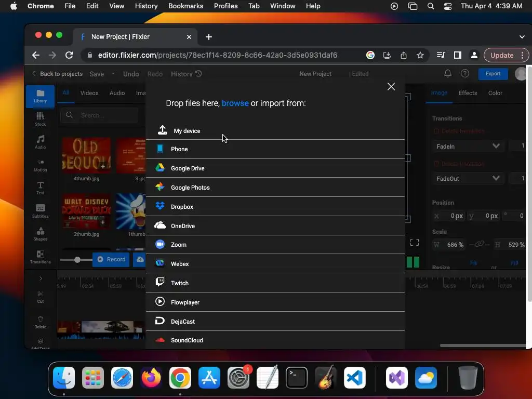Click the browse link
532x399 pixels.
(x=235, y=103)
